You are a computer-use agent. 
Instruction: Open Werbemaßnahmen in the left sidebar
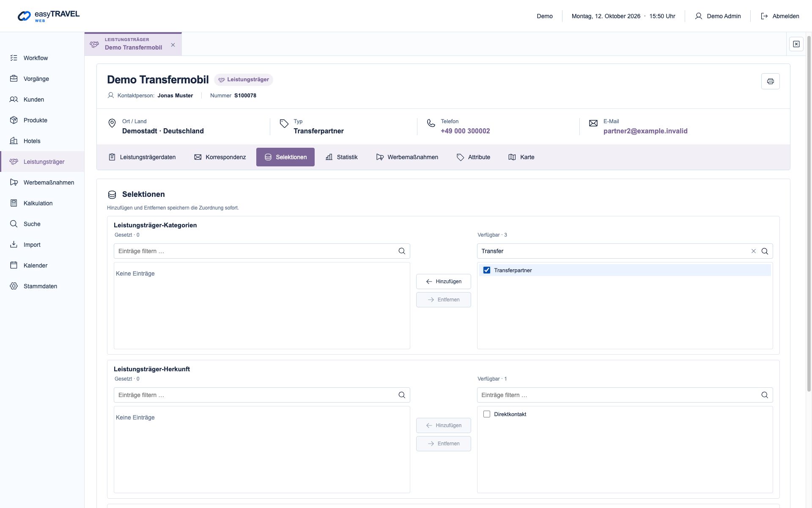click(42, 182)
